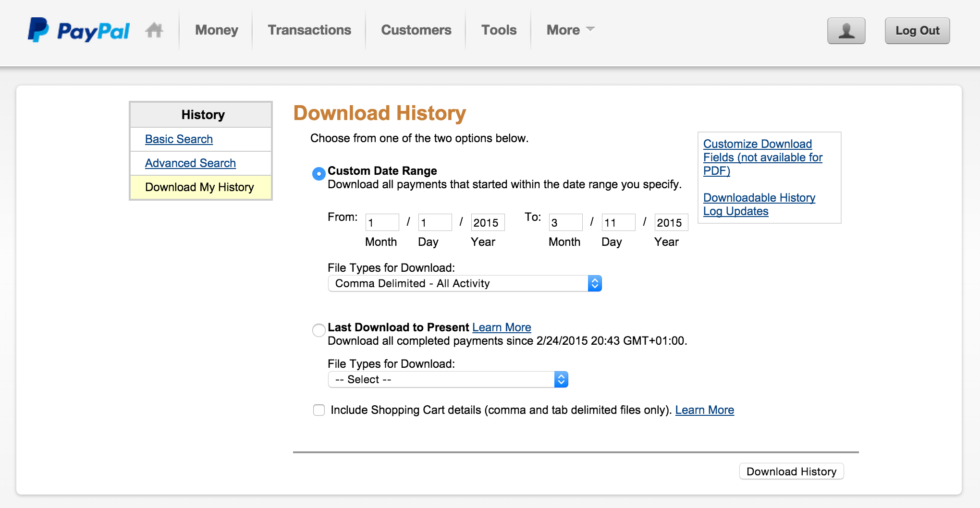The width and height of the screenshot is (980, 508).
Task: Open the Money menu
Action: (217, 30)
